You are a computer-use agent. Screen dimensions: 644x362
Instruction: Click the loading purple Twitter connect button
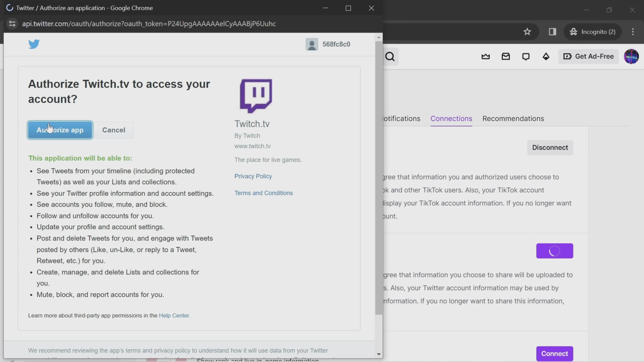click(554, 251)
